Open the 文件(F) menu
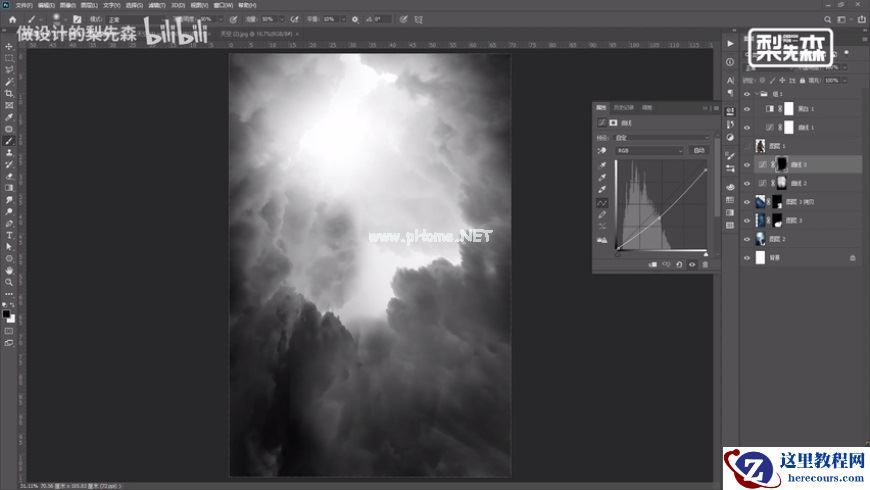870x490 pixels. (x=23, y=5)
